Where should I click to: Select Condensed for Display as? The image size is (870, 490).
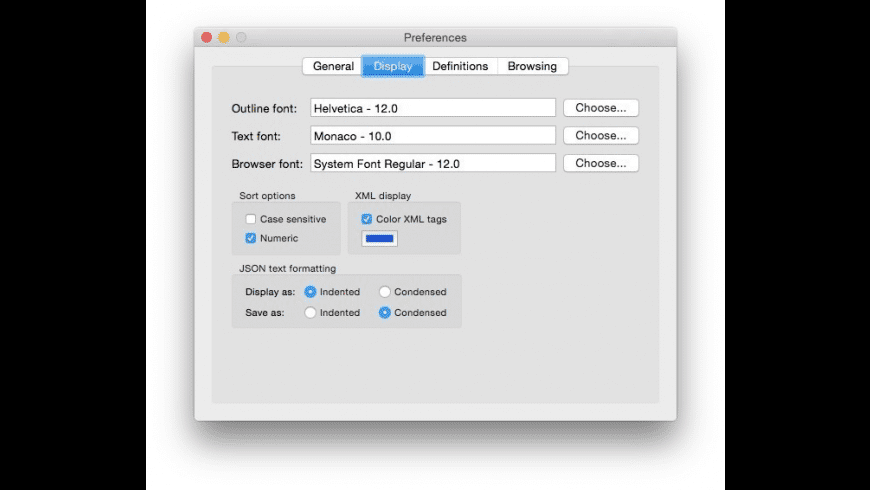(385, 292)
